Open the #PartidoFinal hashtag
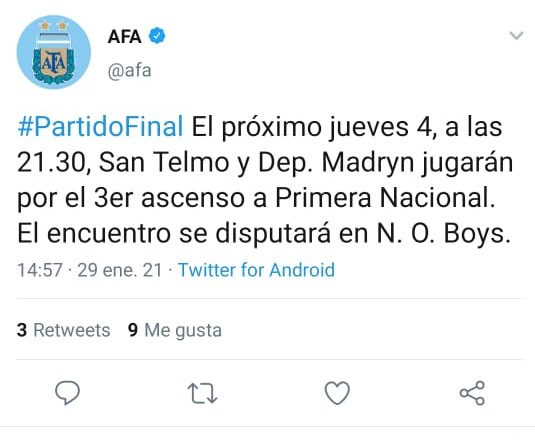The image size is (535, 440). (x=101, y=127)
